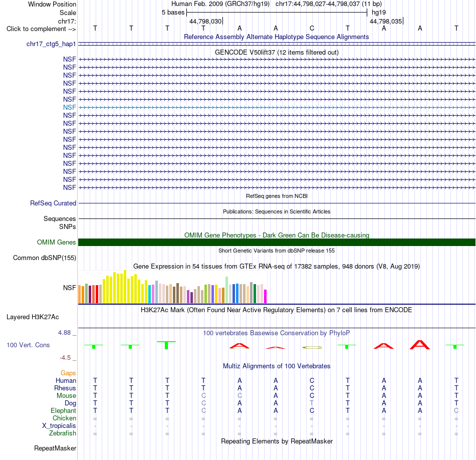Viewport: 476px width, 460px height.
Task: Click the dark green bar in the GTEx chart
Action: point(255,294)
